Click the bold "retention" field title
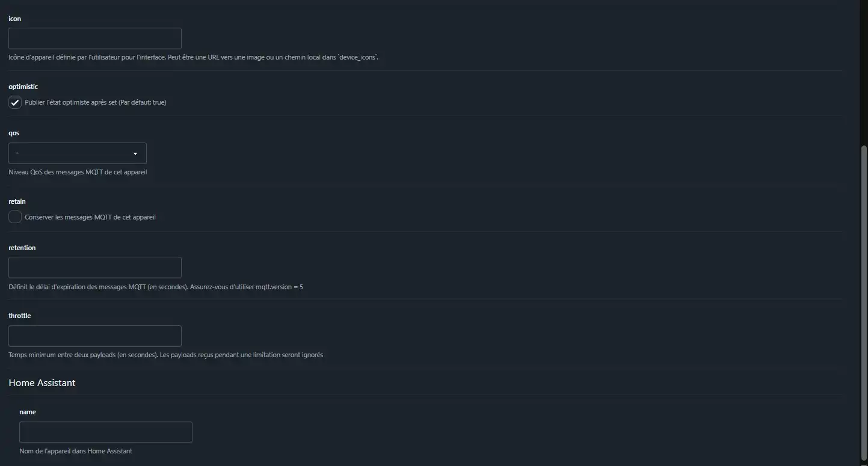The width and height of the screenshot is (868, 466). pos(22,248)
